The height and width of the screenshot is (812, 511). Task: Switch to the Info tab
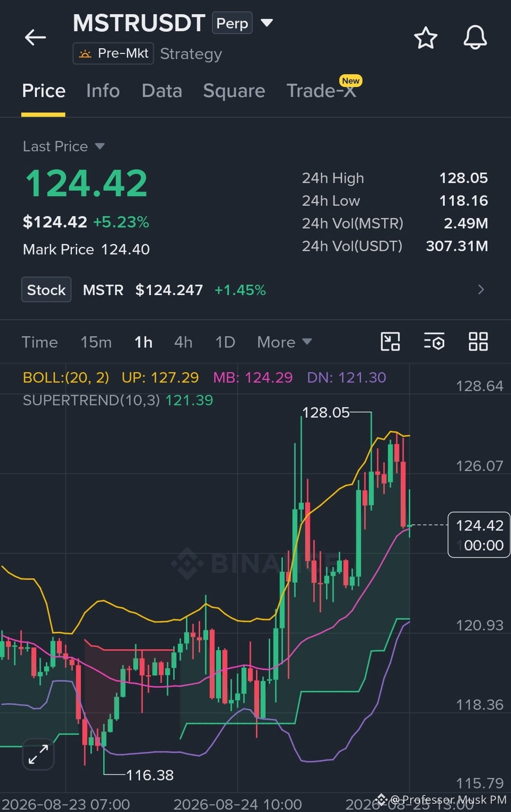coord(103,91)
